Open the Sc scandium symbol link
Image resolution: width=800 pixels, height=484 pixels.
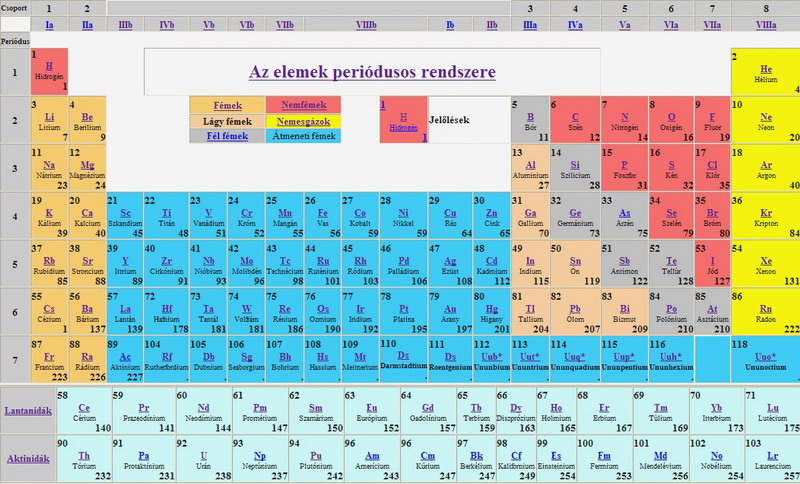[126, 213]
